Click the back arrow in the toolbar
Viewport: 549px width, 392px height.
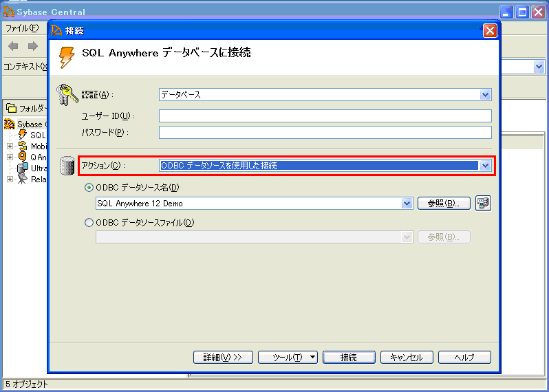tap(13, 46)
